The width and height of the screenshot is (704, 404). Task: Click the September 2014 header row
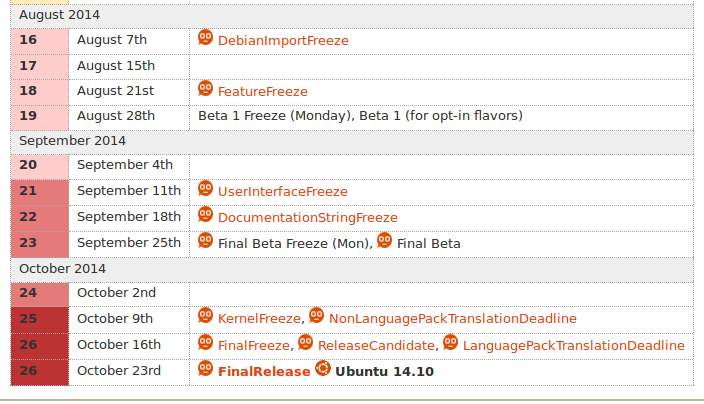coord(350,141)
